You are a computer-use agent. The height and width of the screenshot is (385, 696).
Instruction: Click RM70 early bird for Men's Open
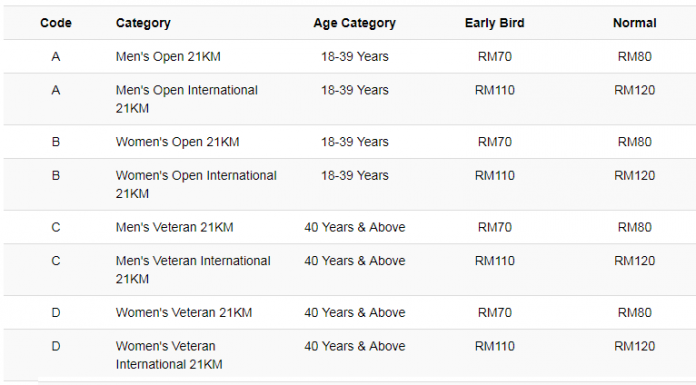[494, 57]
